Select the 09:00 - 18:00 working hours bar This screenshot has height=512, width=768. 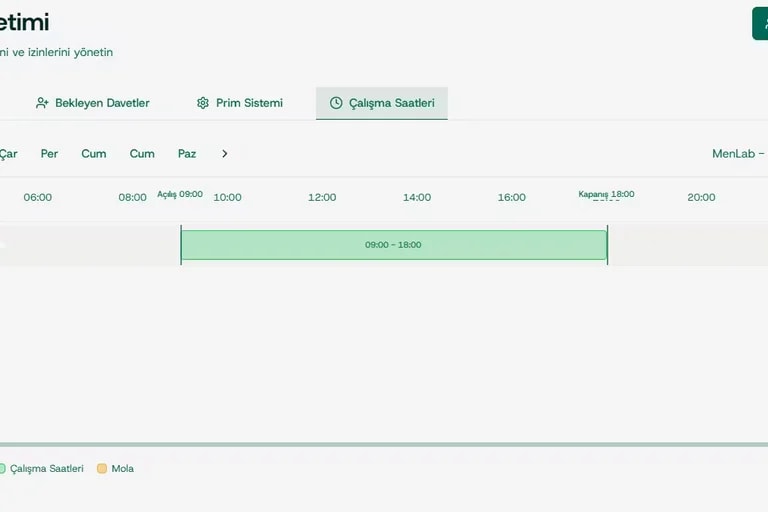pyautogui.click(x=394, y=245)
